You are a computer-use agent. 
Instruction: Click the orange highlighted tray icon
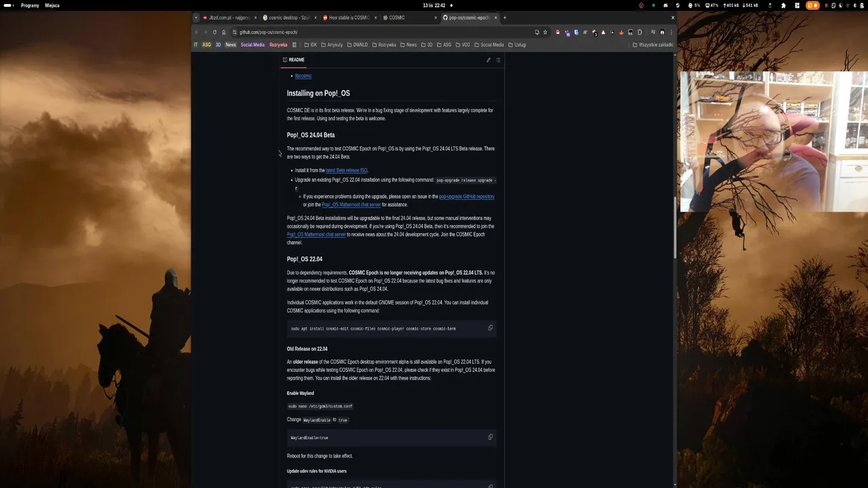coord(812,5)
